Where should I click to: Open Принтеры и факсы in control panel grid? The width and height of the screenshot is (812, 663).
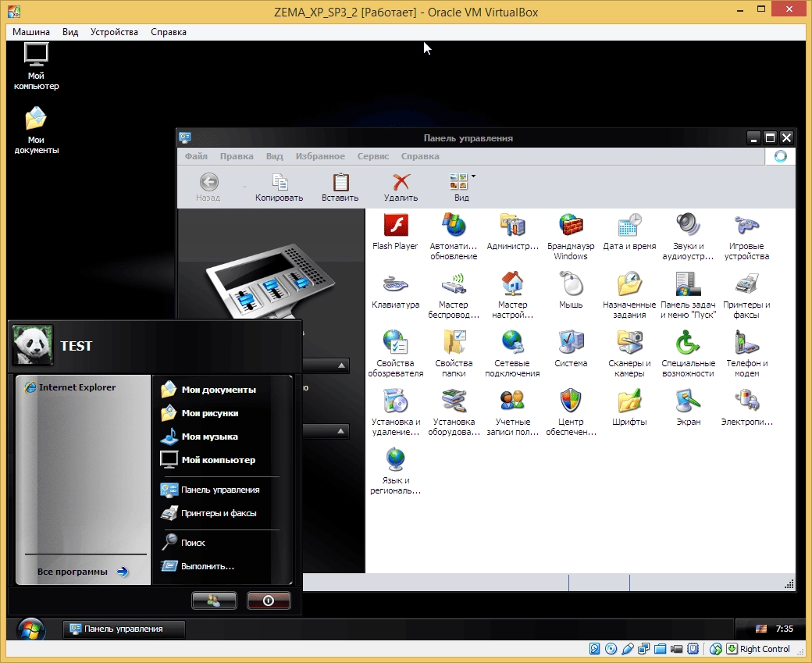(746, 294)
